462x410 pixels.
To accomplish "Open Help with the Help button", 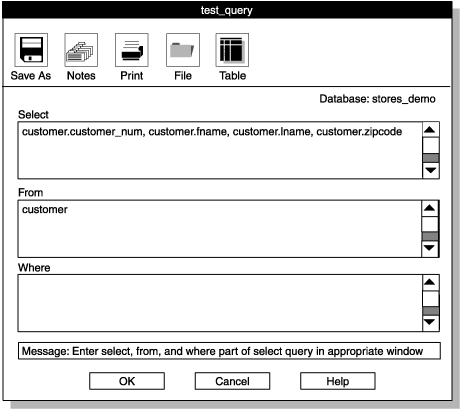I will pos(338,381).
